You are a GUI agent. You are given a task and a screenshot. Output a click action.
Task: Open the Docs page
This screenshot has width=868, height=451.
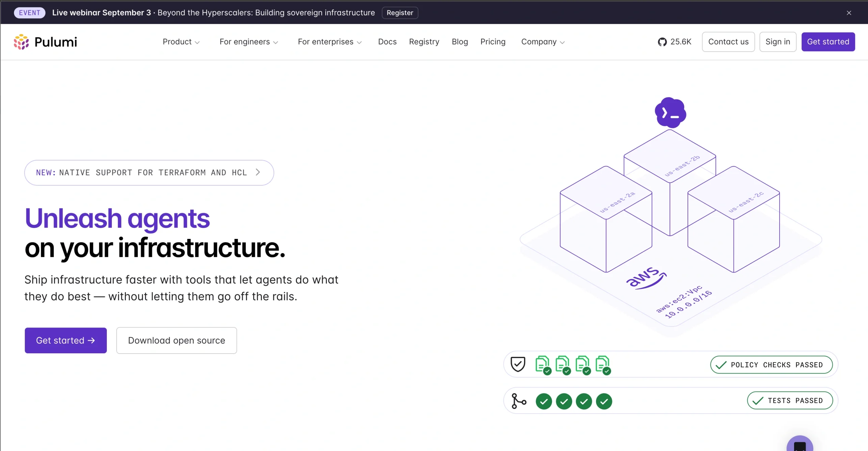[x=387, y=42]
